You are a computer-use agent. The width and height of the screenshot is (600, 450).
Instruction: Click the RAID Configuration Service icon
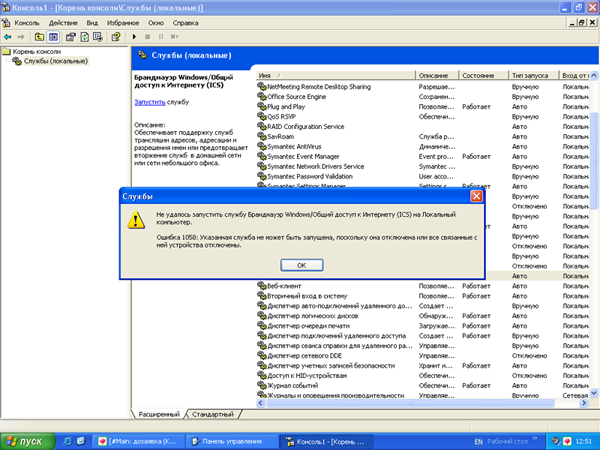pyautogui.click(x=262, y=126)
